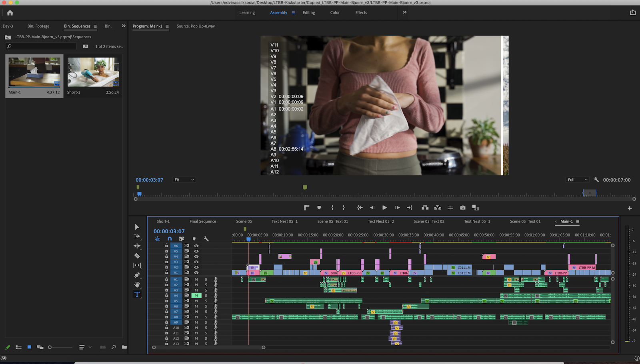Step back one frame

pyautogui.click(x=372, y=208)
